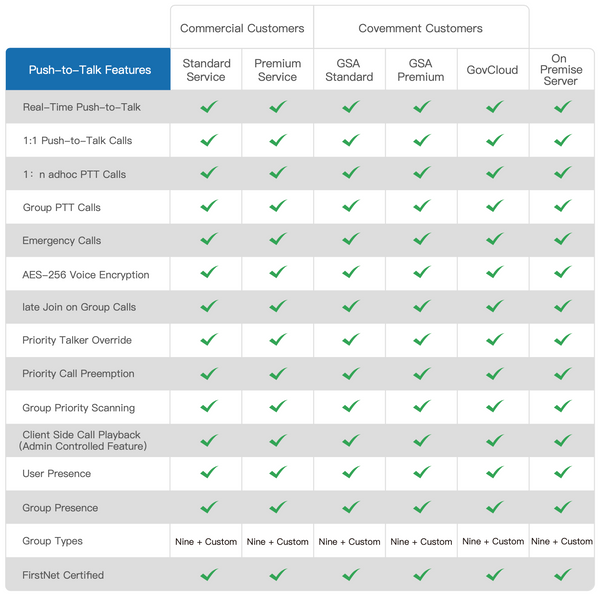Click Nine + Custom under GSA Premium
Screen dimensions: 600x595
tap(421, 542)
